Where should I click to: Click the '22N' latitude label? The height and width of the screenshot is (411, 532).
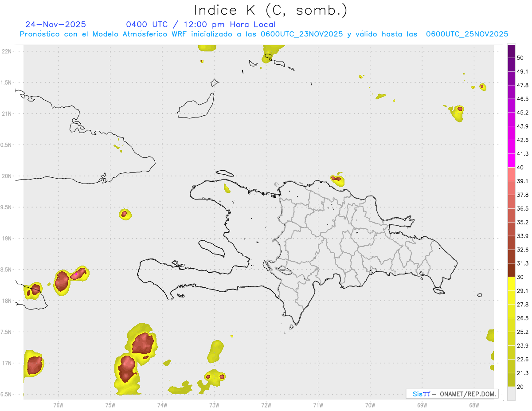[7, 51]
